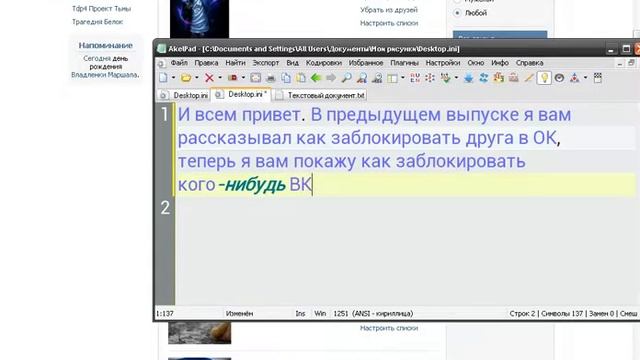The image size is (640, 360).
Task: Click the round dark eye-like toolbar icon
Action: (x=559, y=78)
